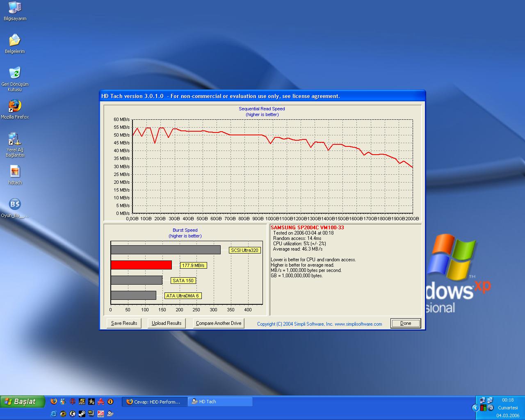525x420 pixels.
Task: Select the hdtach desktop file icon
Action: (x=15, y=175)
